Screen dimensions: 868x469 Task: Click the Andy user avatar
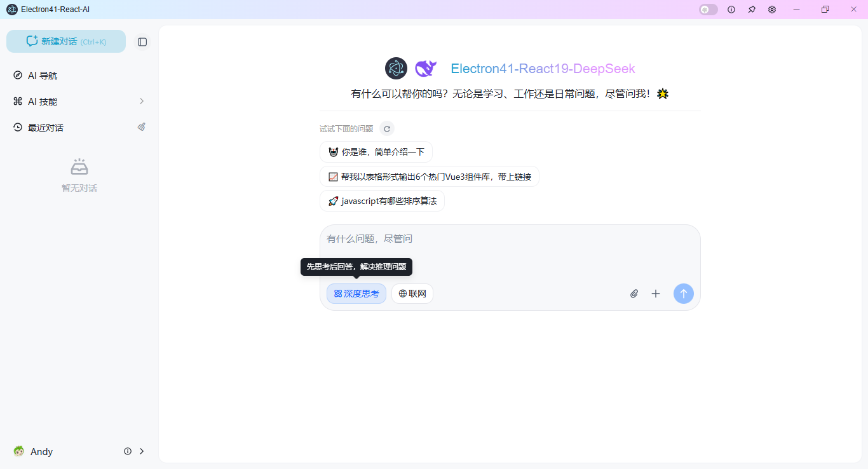point(19,451)
